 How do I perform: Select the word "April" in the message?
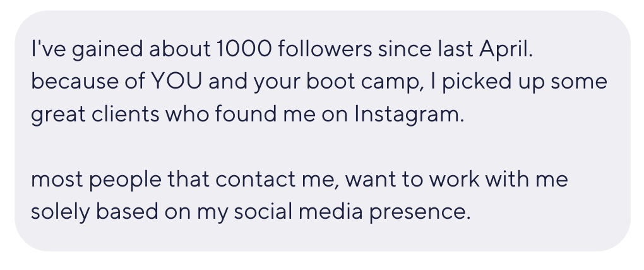pyautogui.click(x=504, y=49)
